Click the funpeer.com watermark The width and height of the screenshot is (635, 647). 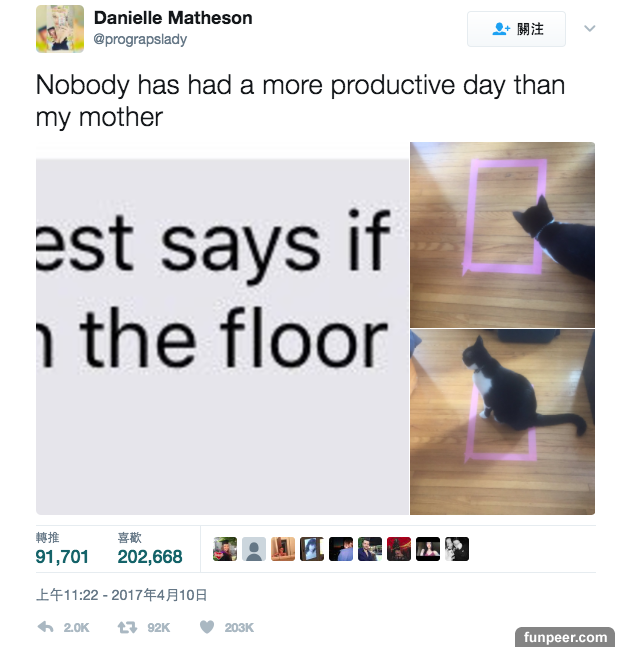pyautogui.click(x=565, y=637)
